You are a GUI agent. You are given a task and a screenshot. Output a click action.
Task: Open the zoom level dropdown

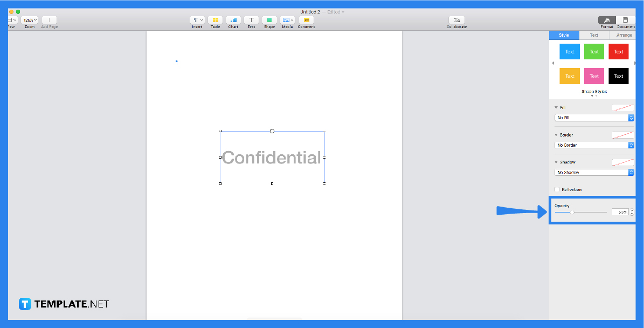point(30,19)
